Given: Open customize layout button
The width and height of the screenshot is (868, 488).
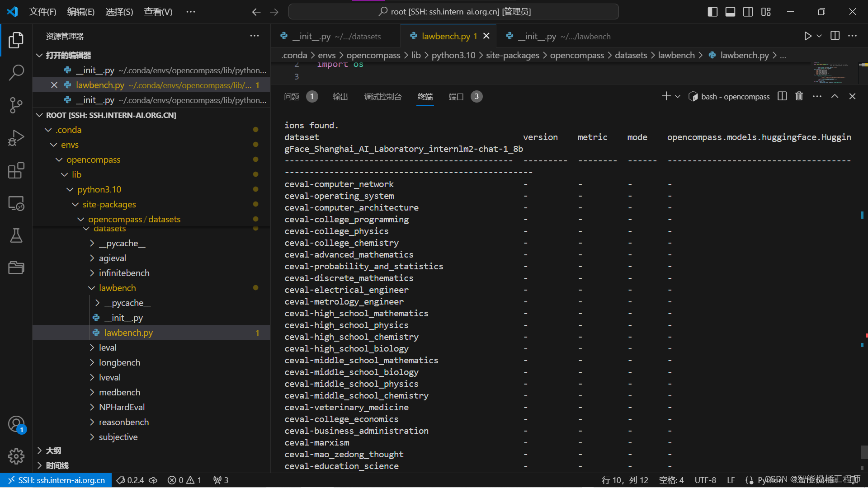Looking at the screenshot, I should pyautogui.click(x=766, y=12).
